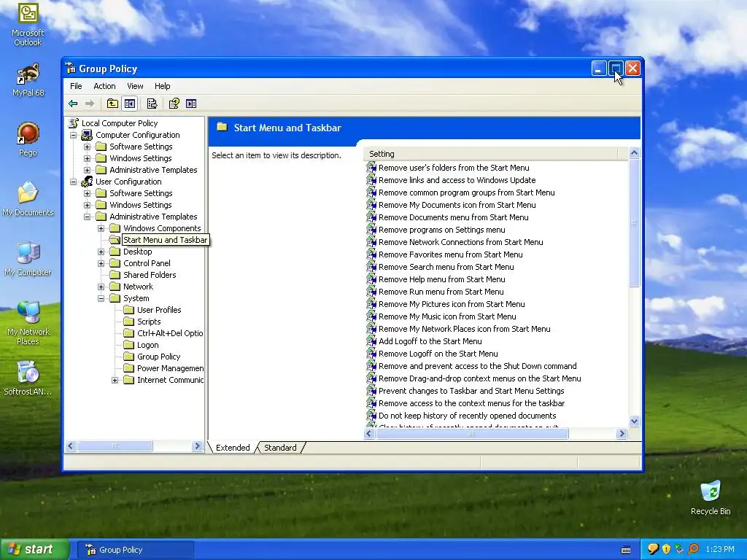Click the settings list scroll up arrow
The height and width of the screenshot is (560, 747).
coord(634,153)
